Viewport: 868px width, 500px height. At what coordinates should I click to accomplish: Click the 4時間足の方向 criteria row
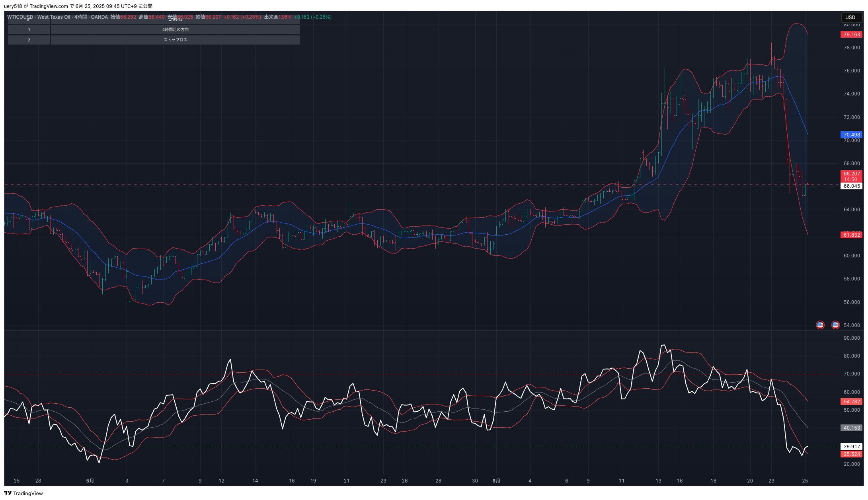pos(175,29)
